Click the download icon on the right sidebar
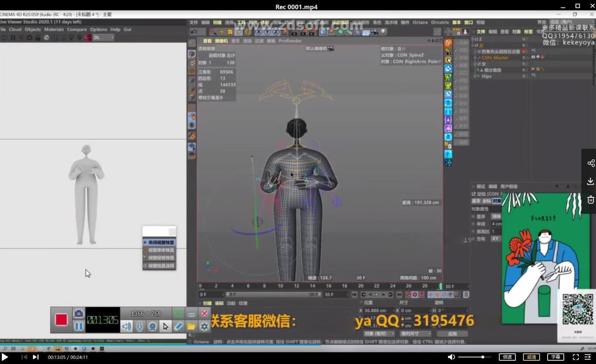This screenshot has width=596, height=364. coord(590,181)
